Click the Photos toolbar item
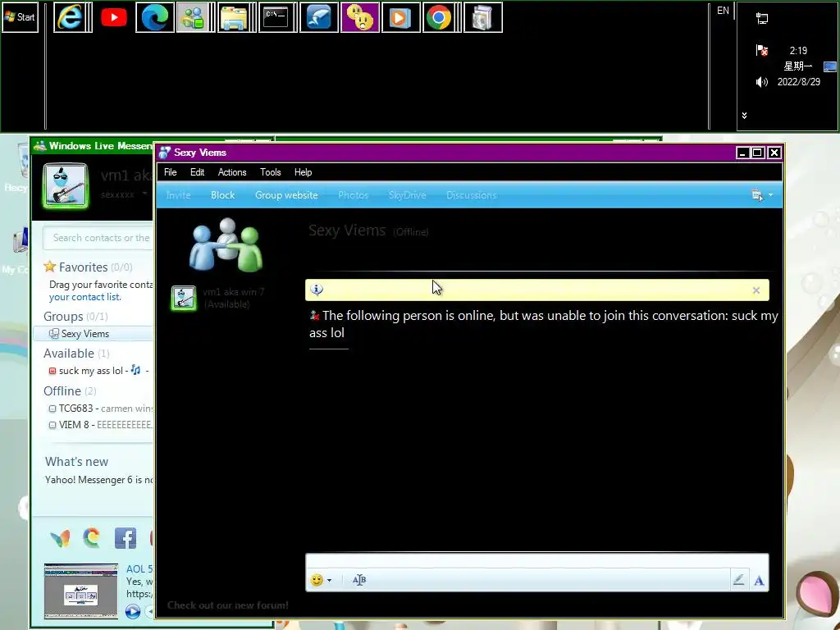The height and width of the screenshot is (630, 840). click(x=353, y=195)
